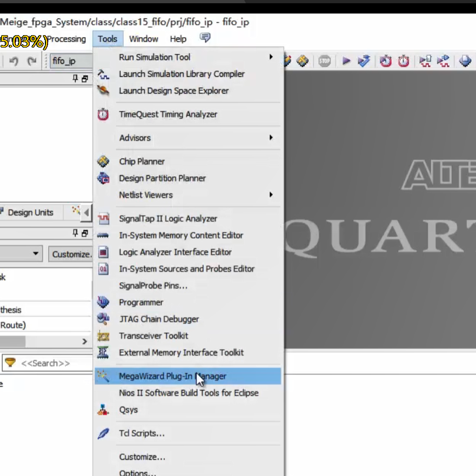The height and width of the screenshot is (476, 476).
Task: Open TimeQuest Timing Analyzer
Action: tap(187, 115)
